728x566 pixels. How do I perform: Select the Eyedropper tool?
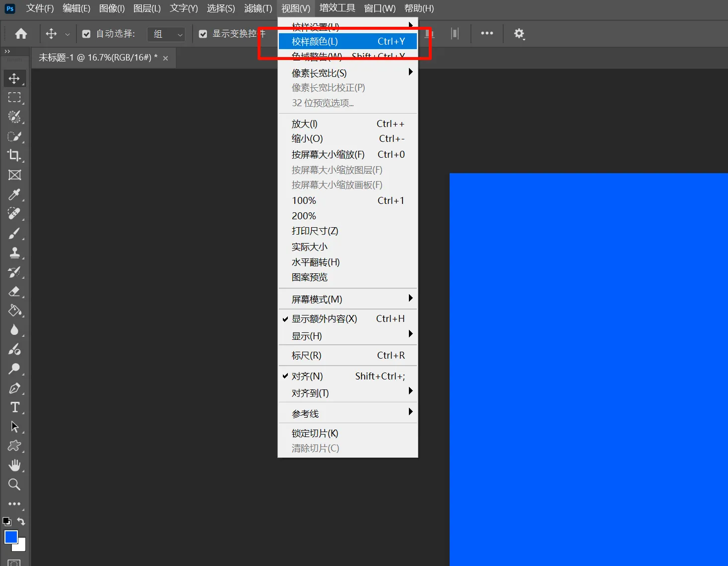14,194
